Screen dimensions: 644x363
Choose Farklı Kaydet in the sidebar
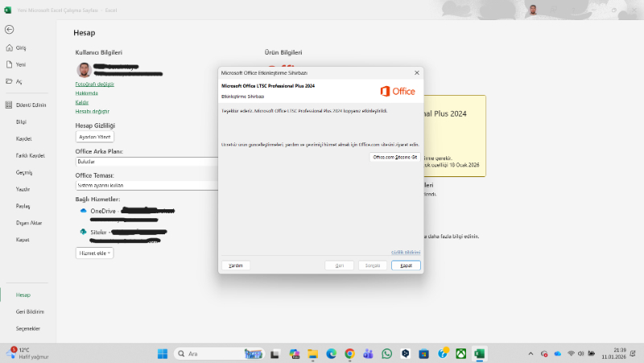point(31,155)
